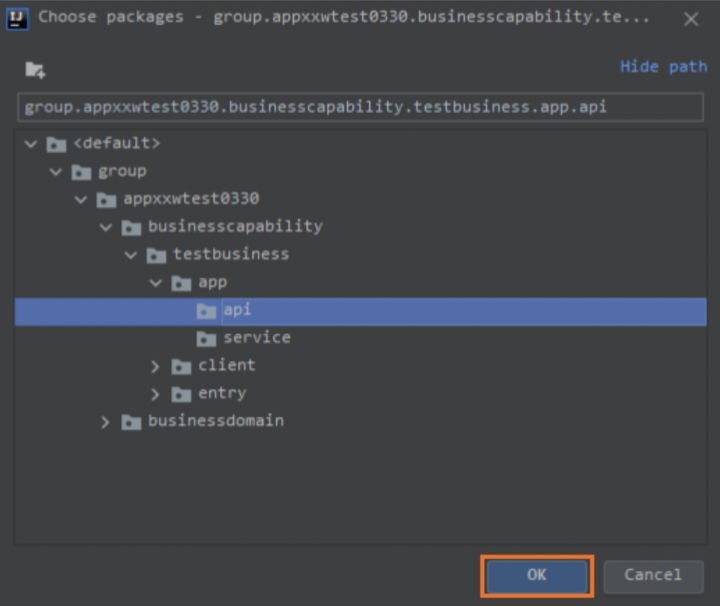
Task: Click the service package folder icon
Action: coord(207,339)
